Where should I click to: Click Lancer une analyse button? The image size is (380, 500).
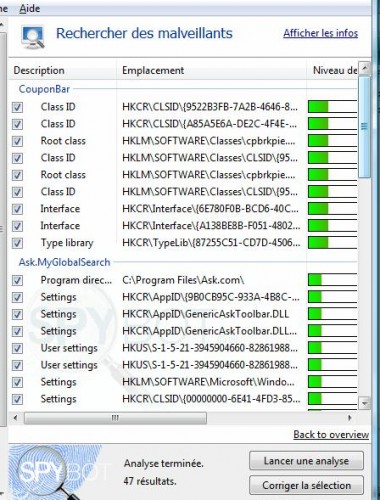[306, 461]
